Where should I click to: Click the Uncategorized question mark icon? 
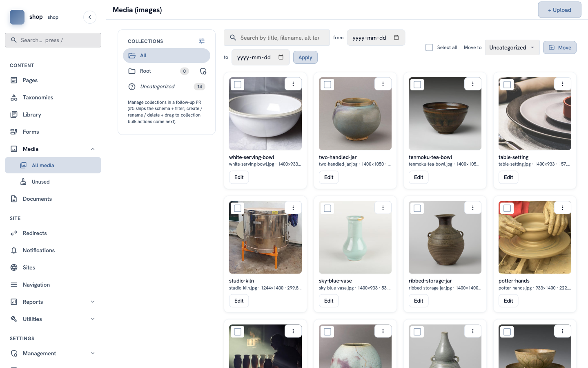pos(132,87)
